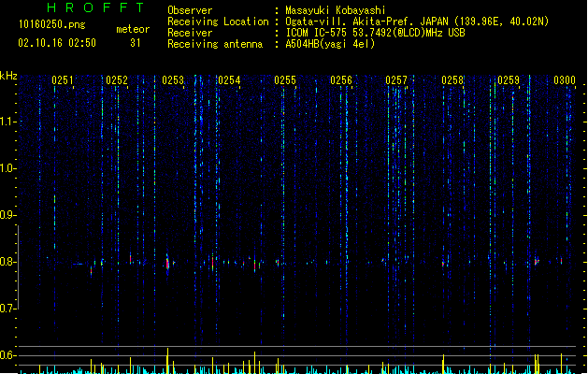Click the 0254 time marker
Viewport: 588px width, 374px height.
[x=229, y=80]
